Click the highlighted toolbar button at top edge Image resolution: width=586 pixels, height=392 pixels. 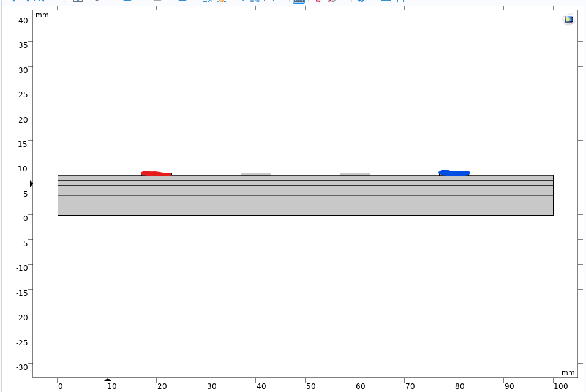pyautogui.click(x=298, y=1)
